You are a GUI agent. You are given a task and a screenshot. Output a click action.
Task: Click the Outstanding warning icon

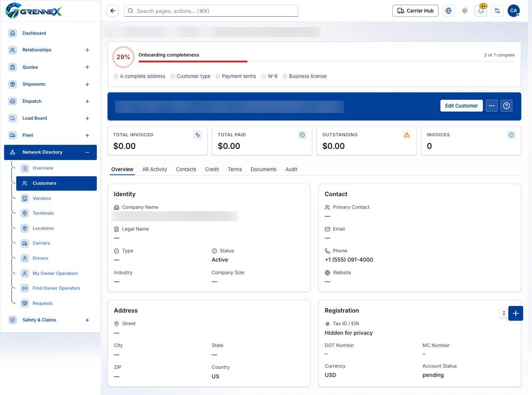click(406, 135)
